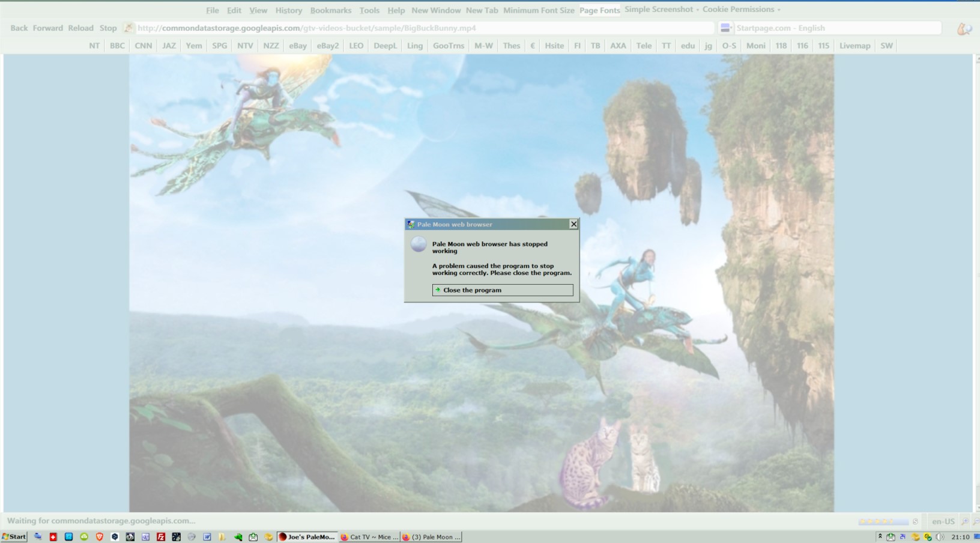
Task: Open the dark cube taskbar icon
Action: (x=115, y=537)
